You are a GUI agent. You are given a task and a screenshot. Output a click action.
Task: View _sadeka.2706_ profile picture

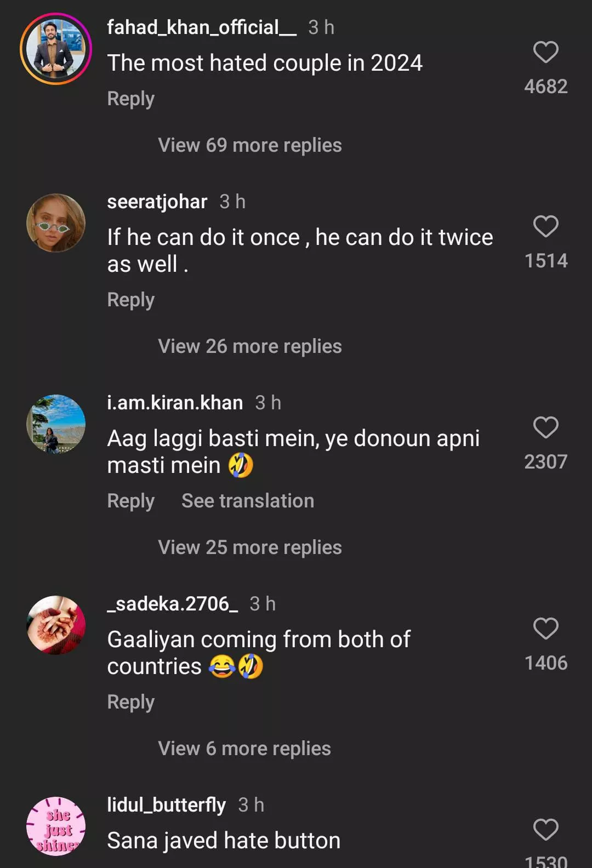point(56,625)
